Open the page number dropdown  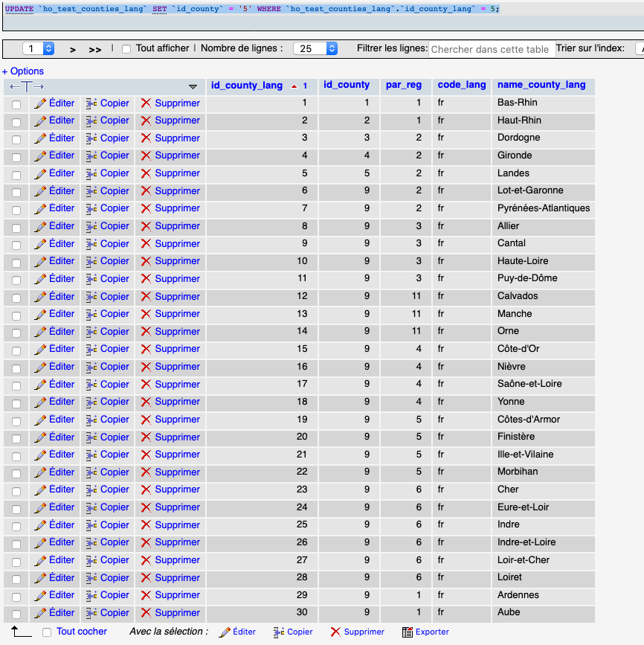click(38, 48)
